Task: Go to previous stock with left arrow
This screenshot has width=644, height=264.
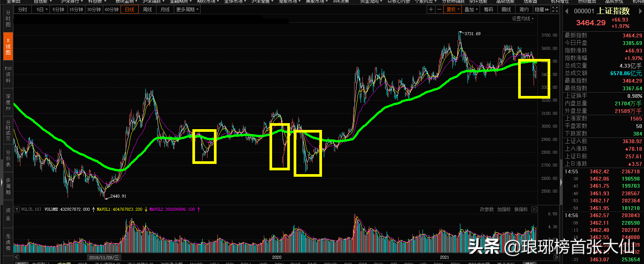Action: [x=567, y=11]
